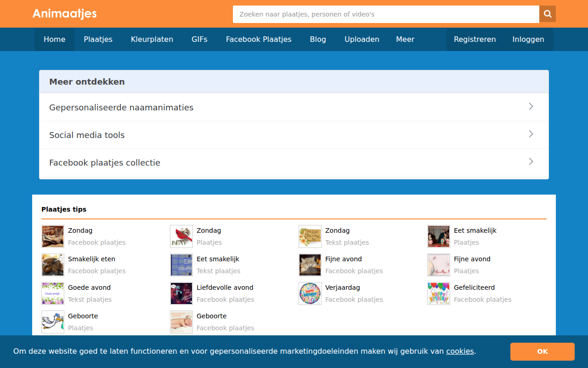This screenshot has width=588, height=368.
Task: Select GIFs in the navigation bar
Action: 199,40
